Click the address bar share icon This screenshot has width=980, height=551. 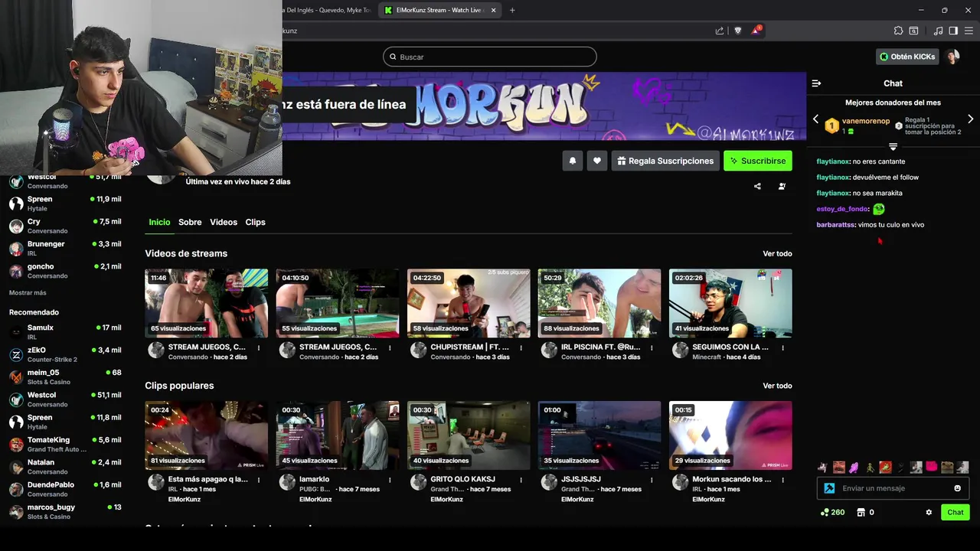[720, 31]
